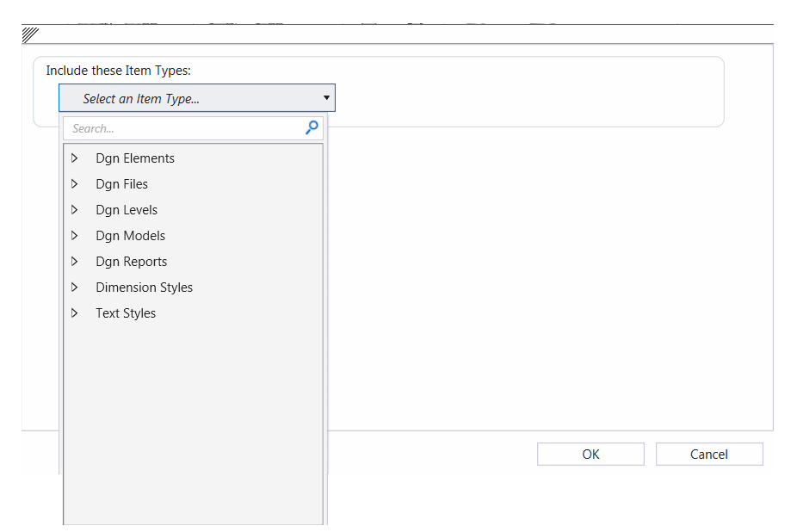
Task: Click the hatched grip icon at top left
Action: pyautogui.click(x=30, y=34)
